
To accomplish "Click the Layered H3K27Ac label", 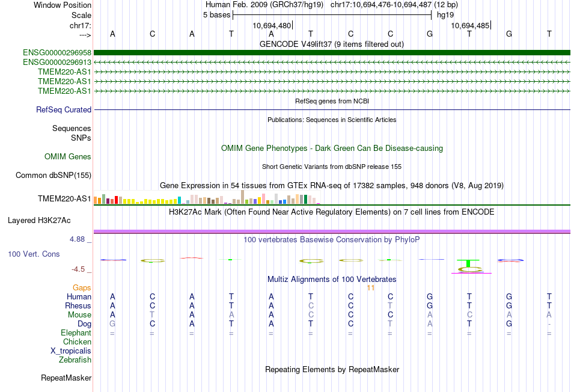I will click(39, 221).
